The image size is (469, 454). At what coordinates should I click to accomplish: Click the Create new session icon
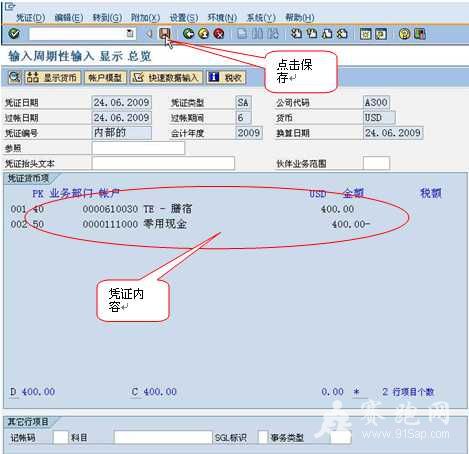click(366, 34)
